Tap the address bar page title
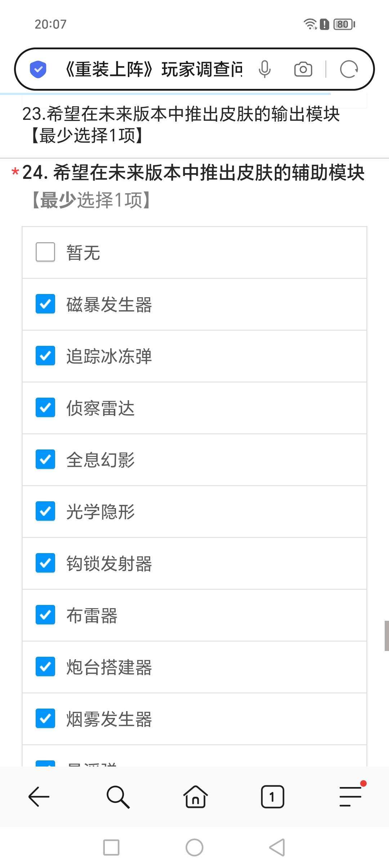Image resolution: width=389 pixels, height=868 pixels. [x=153, y=69]
